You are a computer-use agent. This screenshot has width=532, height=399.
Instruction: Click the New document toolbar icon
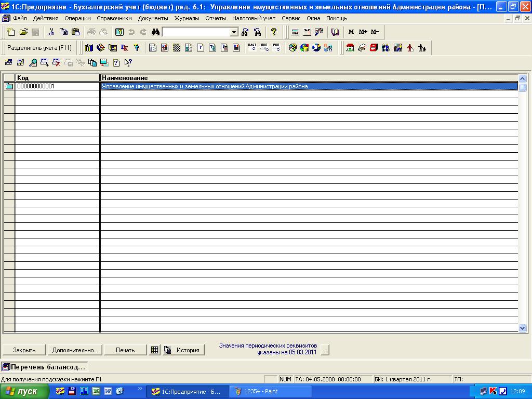tap(11, 32)
